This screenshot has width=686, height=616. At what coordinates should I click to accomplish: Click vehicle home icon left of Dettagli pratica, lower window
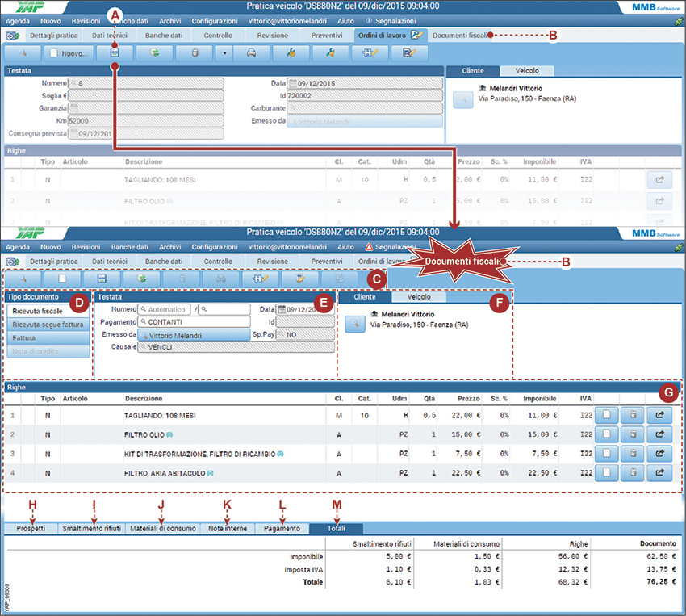point(14,262)
